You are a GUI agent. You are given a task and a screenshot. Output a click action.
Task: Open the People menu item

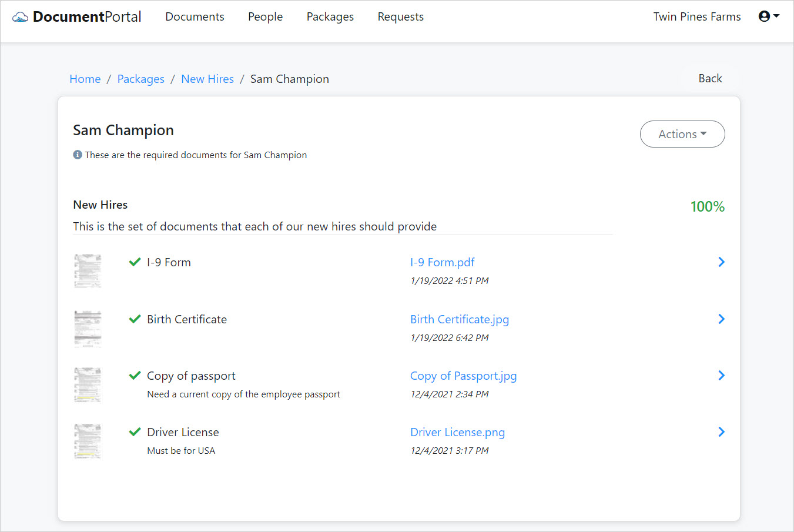[x=265, y=16]
